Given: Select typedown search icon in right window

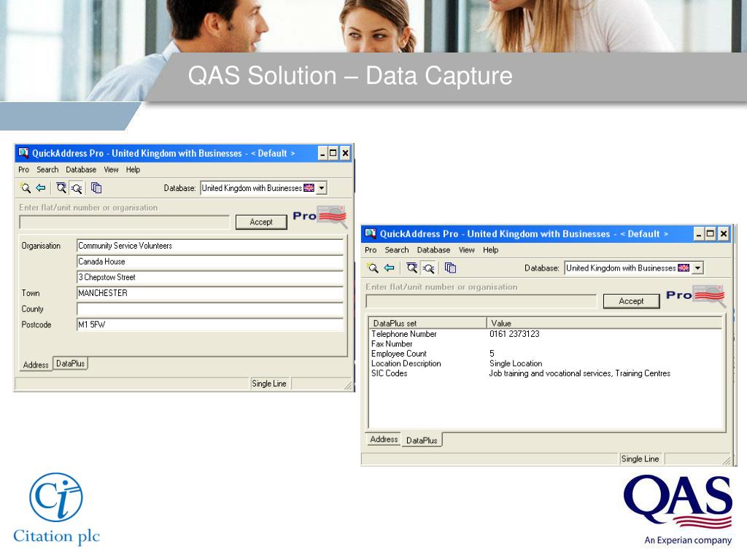Looking at the screenshot, I should (412, 268).
